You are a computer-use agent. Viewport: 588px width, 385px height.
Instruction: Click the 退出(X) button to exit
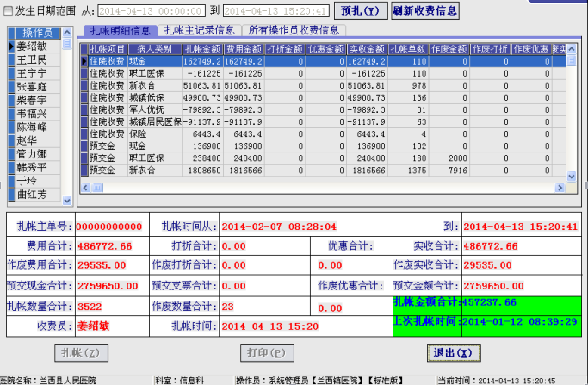point(451,352)
